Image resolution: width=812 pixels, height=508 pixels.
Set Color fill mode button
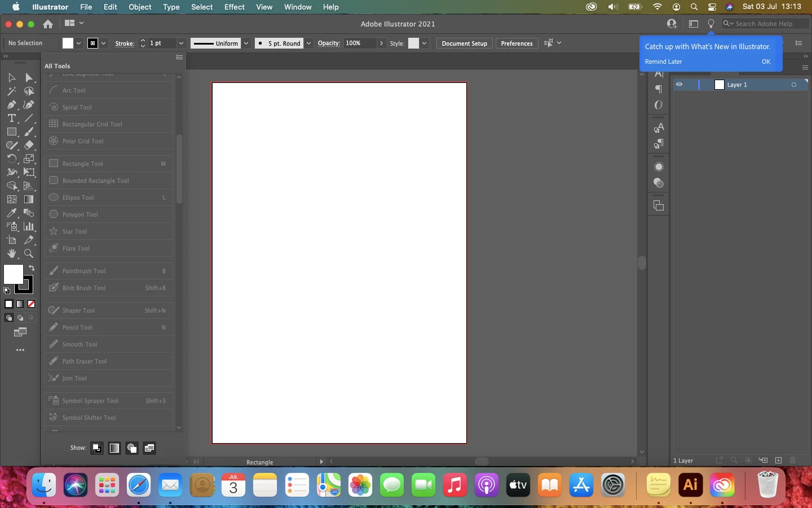click(8, 304)
